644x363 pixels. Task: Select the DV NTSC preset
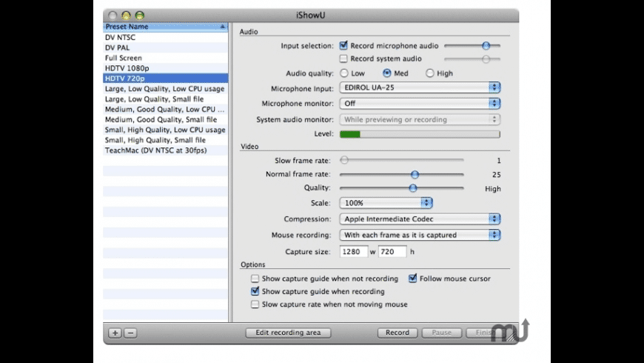tap(166, 37)
